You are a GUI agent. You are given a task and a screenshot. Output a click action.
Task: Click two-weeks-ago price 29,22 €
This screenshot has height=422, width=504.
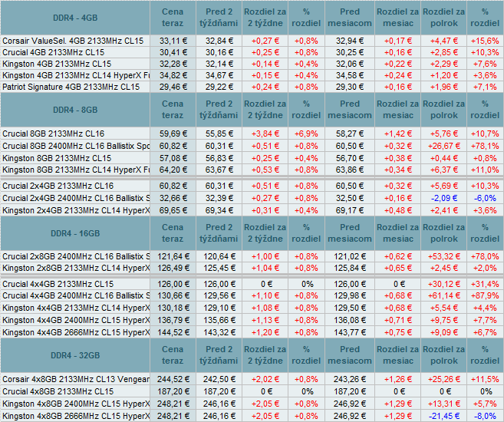pyautogui.click(x=219, y=87)
